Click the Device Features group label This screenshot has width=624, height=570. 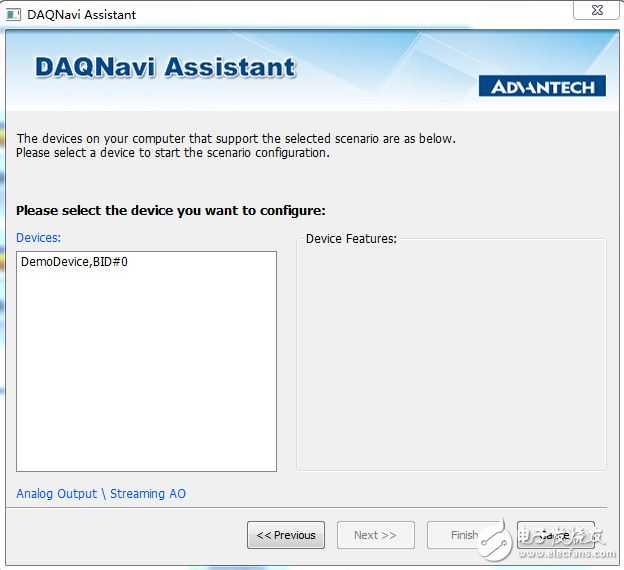click(351, 238)
